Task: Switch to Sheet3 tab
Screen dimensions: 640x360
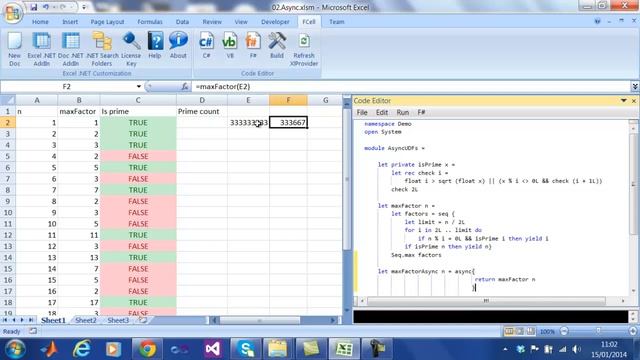Action: 118,320
